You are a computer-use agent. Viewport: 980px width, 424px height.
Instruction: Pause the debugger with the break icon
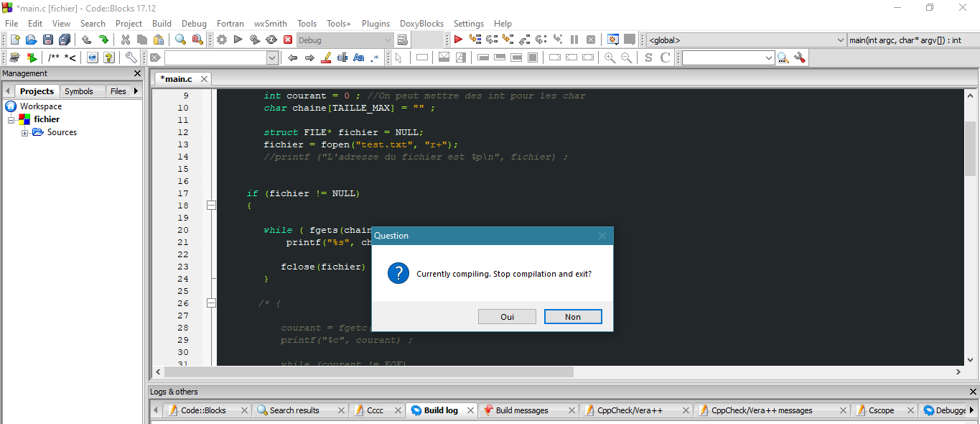(x=574, y=40)
